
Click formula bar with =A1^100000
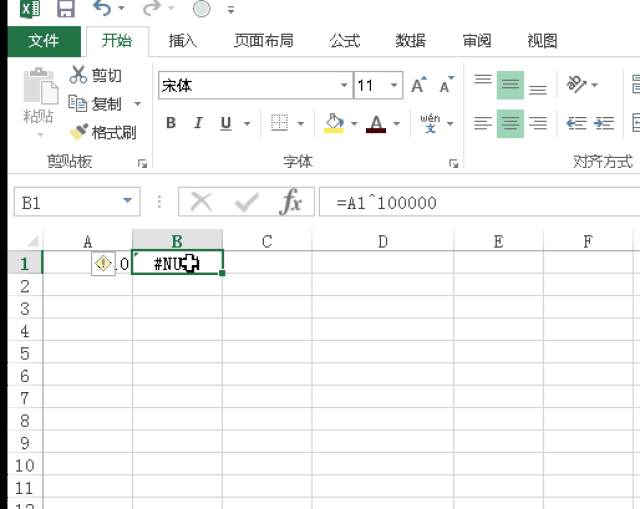(x=479, y=202)
